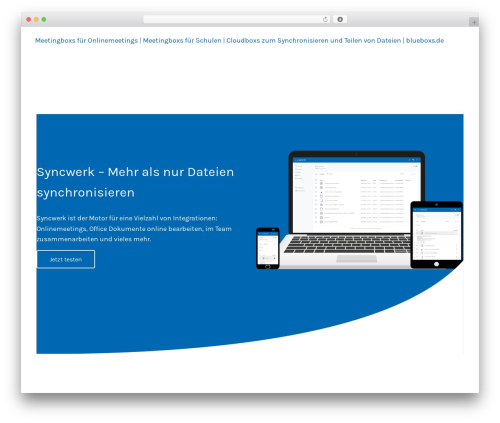Open Meetingboxs für Onlinemeetings link

[86, 41]
